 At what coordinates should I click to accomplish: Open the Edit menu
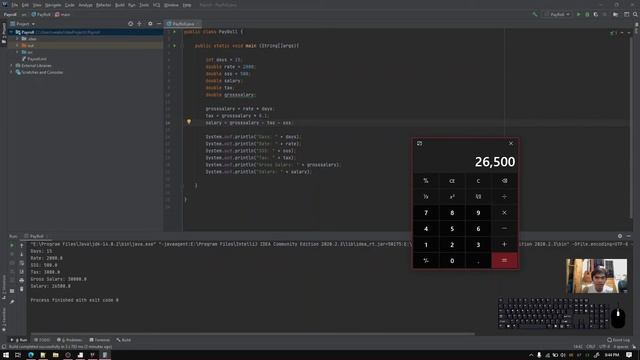[x=25, y=5]
